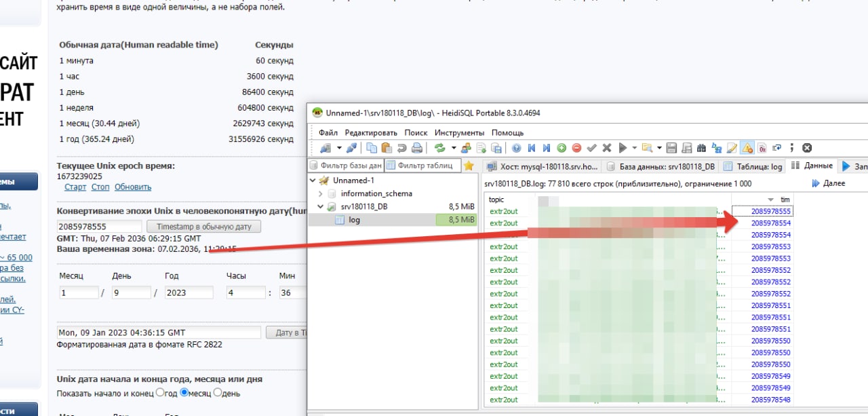The height and width of the screenshot is (416, 868).
Task: Insert a row with green plus icon
Action: (x=561, y=147)
